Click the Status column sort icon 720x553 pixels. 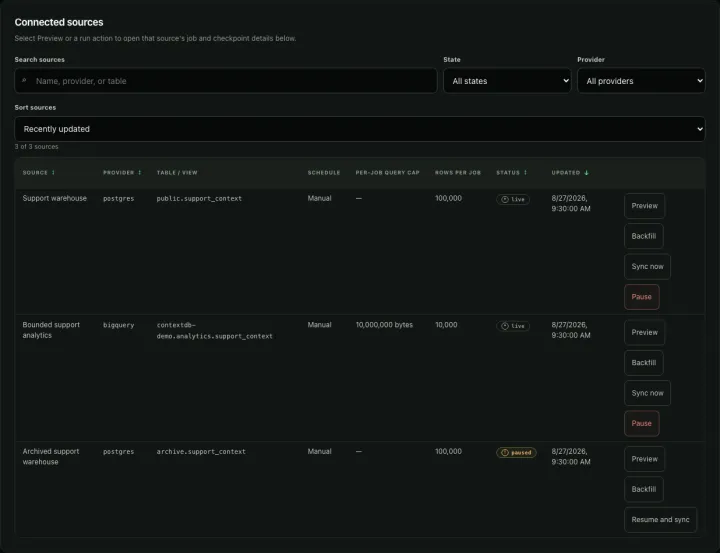tap(525, 173)
